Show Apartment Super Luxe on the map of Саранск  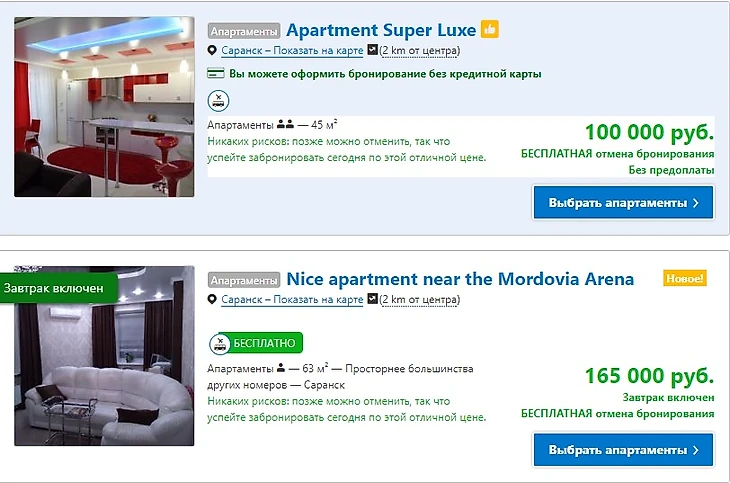[x=292, y=50]
